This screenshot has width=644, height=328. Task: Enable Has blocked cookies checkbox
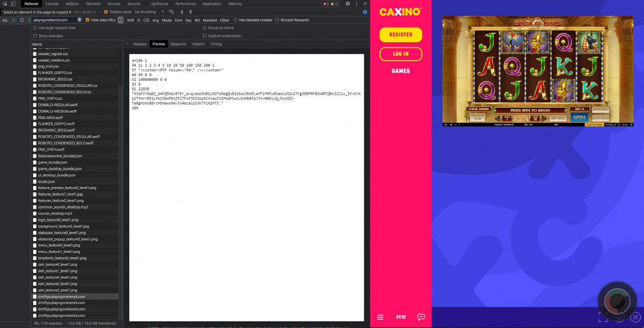(x=236, y=20)
